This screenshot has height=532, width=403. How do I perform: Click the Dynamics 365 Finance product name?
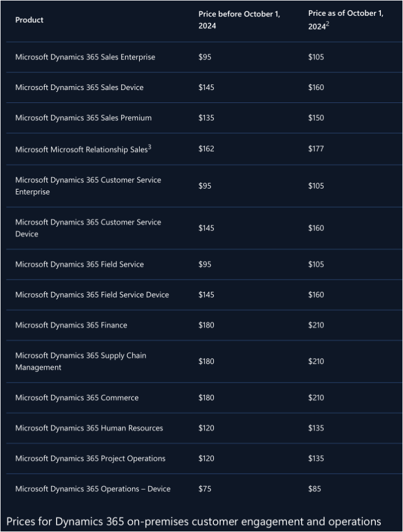(x=71, y=325)
